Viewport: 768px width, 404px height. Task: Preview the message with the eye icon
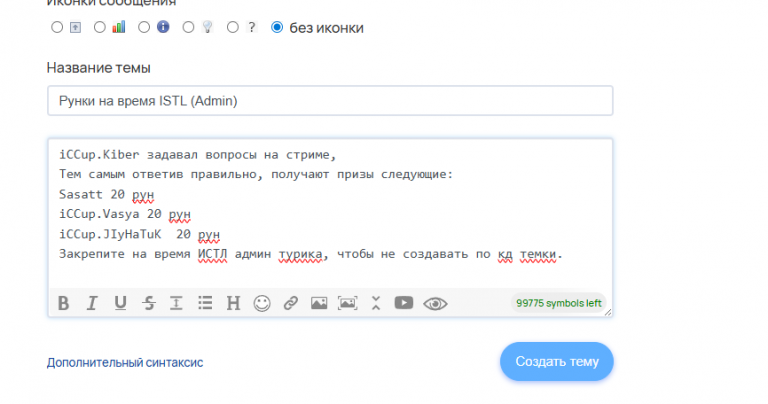435,304
